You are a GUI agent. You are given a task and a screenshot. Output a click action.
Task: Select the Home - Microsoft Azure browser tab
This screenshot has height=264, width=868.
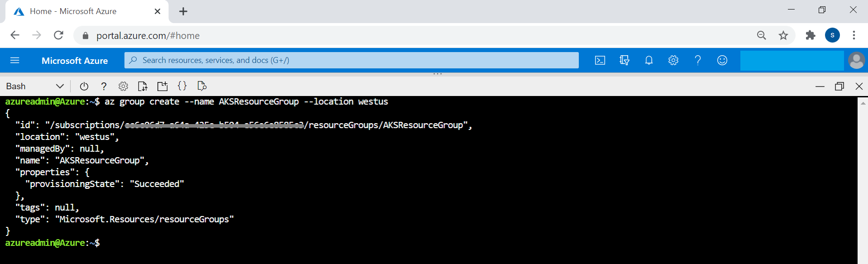tap(73, 11)
